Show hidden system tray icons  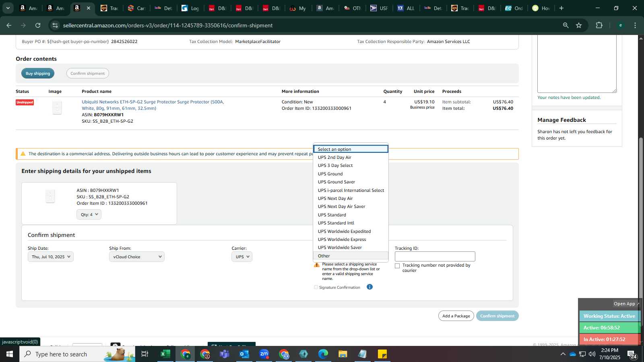point(563,354)
